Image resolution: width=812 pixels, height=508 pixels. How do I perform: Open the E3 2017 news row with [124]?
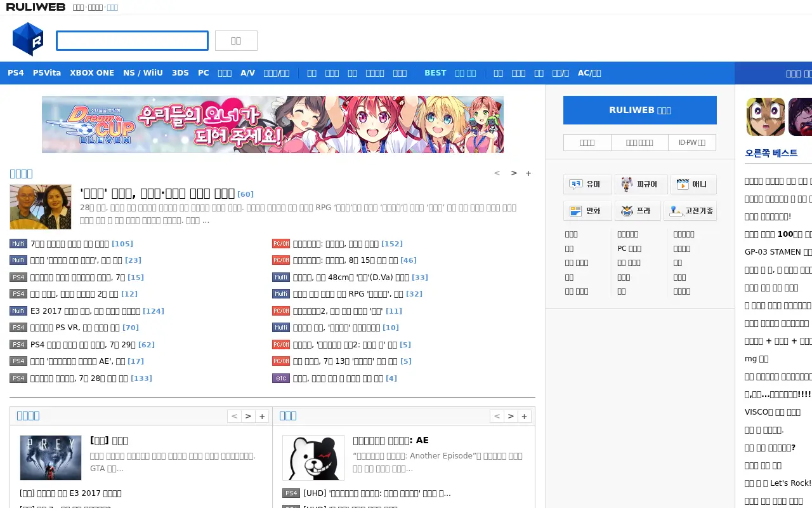(x=87, y=311)
